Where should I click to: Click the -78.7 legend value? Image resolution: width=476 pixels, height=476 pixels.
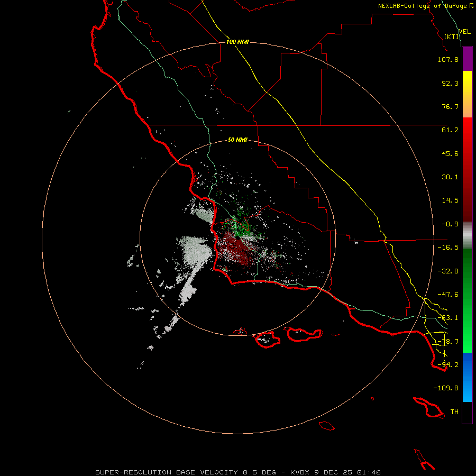[x=448, y=342]
